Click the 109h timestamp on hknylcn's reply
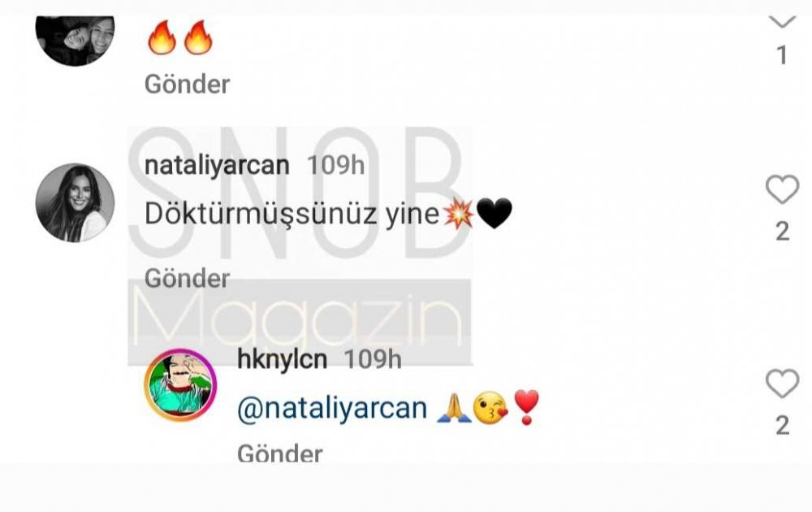Viewport: 812px width, 512px height. 372,360
